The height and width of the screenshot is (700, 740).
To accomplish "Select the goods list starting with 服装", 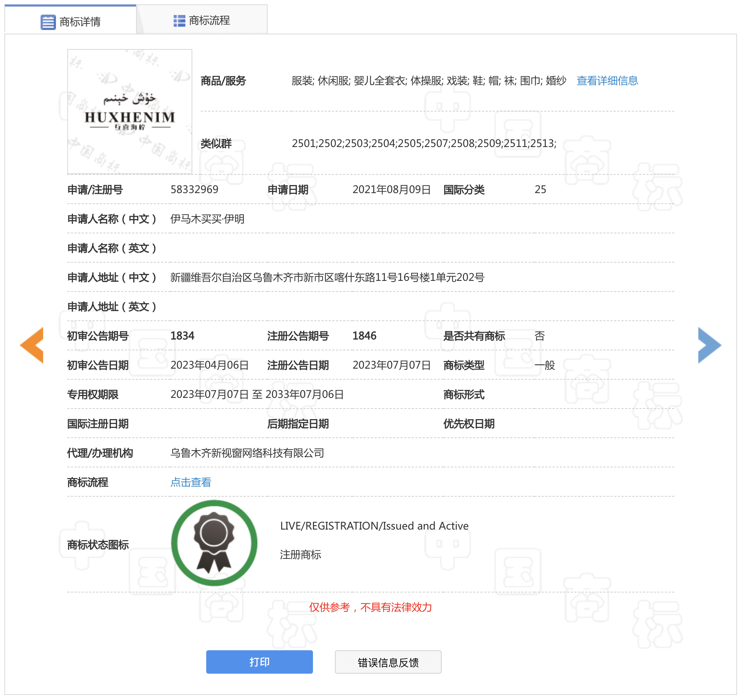I will point(428,80).
